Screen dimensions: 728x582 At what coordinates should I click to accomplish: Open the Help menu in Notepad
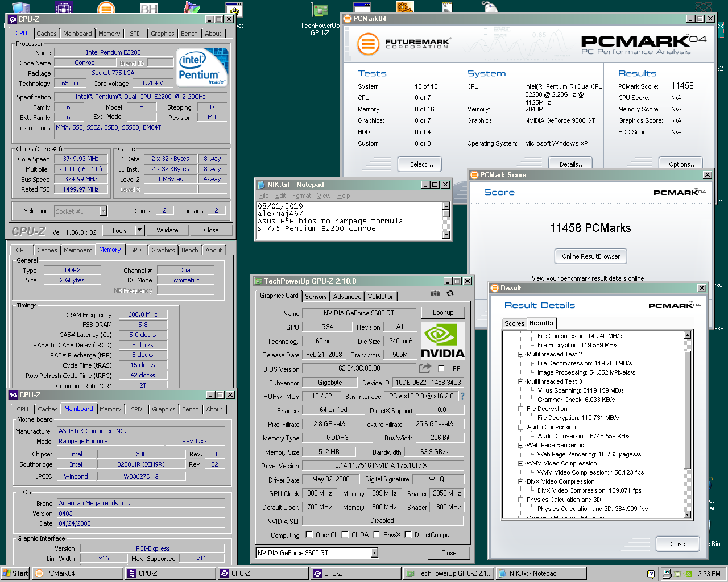[344, 196]
